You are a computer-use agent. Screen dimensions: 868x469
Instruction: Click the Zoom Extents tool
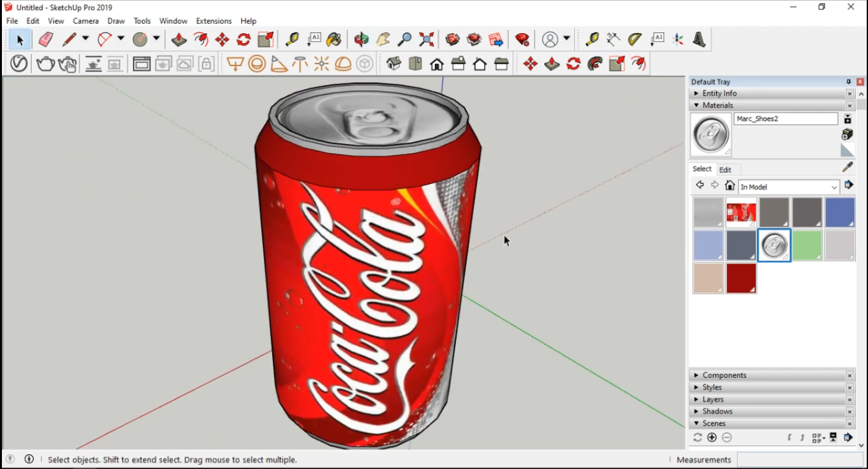pyautogui.click(x=427, y=40)
